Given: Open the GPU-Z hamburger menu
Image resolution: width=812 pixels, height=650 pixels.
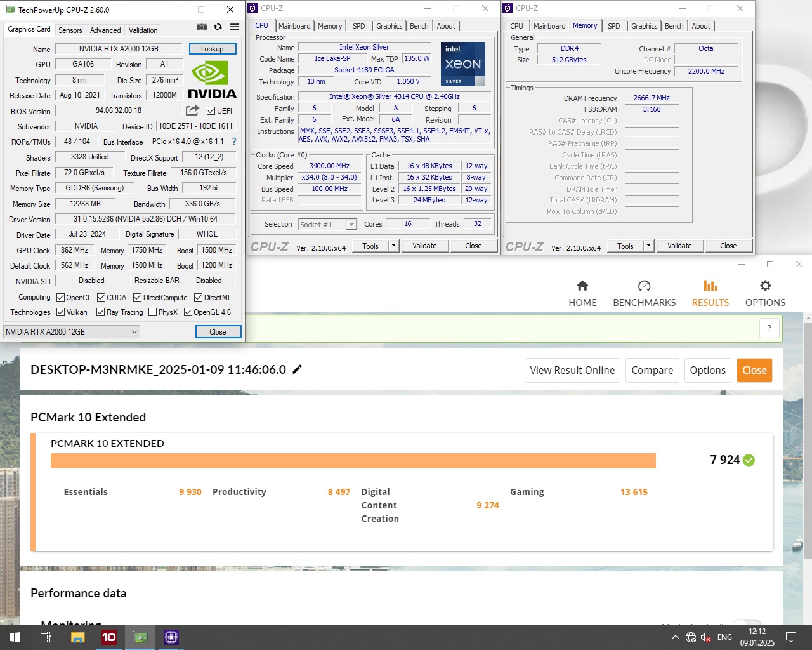Looking at the screenshot, I should tap(234, 27).
